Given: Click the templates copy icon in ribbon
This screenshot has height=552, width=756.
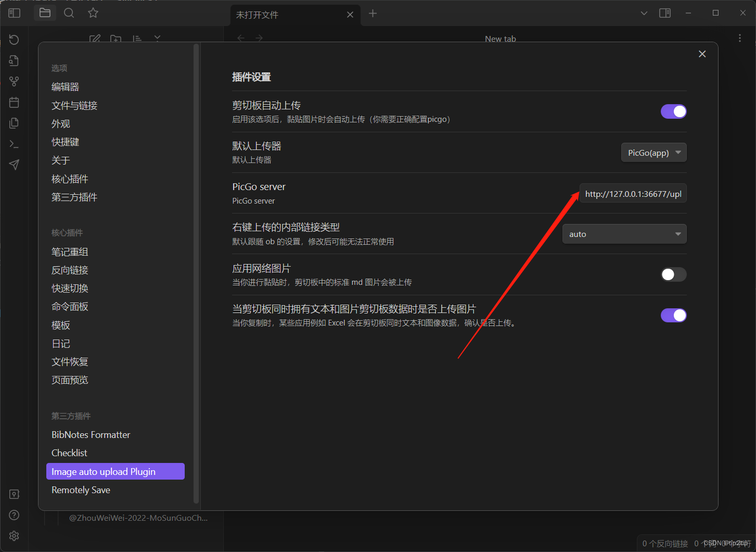Looking at the screenshot, I should click(14, 123).
